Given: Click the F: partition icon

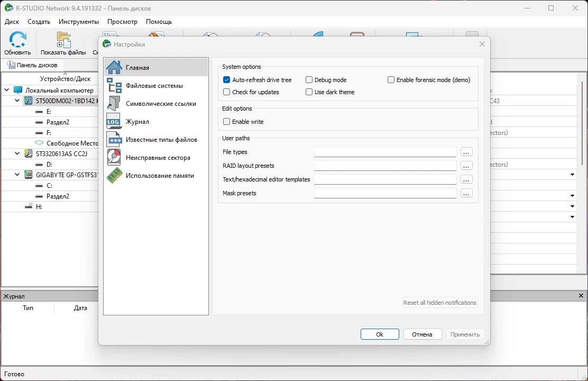Looking at the screenshot, I should [x=39, y=132].
